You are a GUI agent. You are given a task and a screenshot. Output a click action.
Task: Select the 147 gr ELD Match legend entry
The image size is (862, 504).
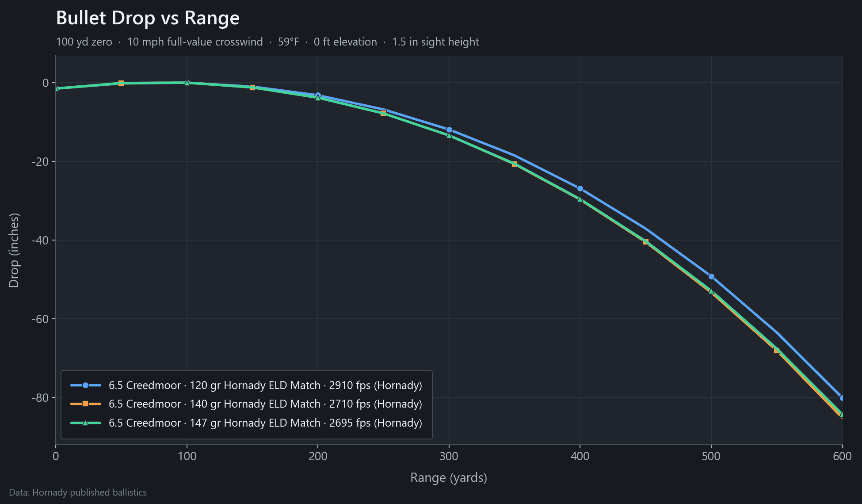[246, 423]
